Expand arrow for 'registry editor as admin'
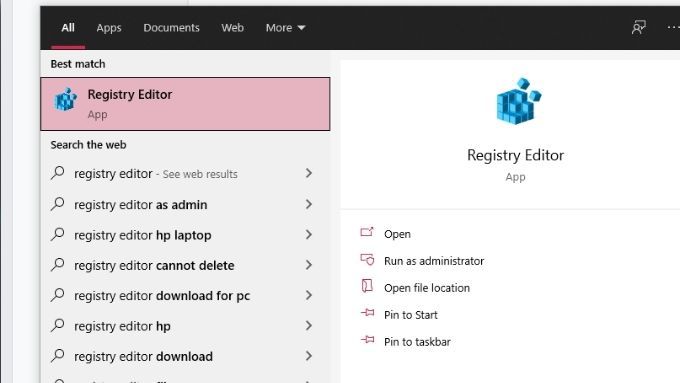 [x=309, y=204]
